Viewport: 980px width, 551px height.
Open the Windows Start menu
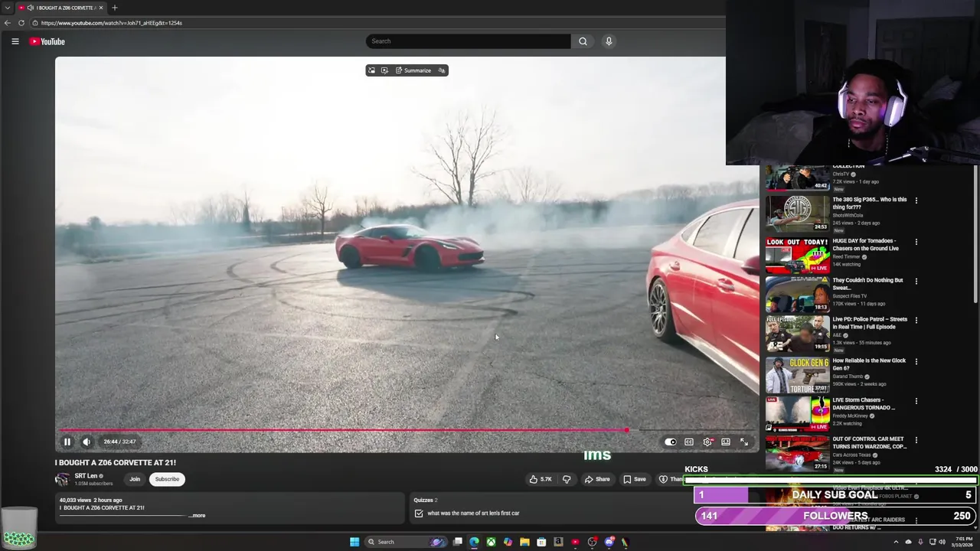pyautogui.click(x=354, y=542)
